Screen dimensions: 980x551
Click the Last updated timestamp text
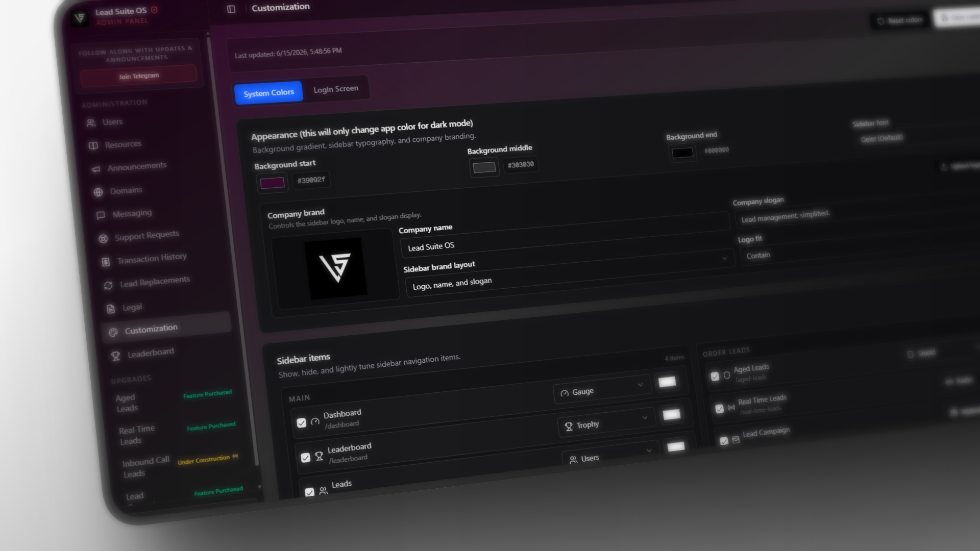click(288, 53)
